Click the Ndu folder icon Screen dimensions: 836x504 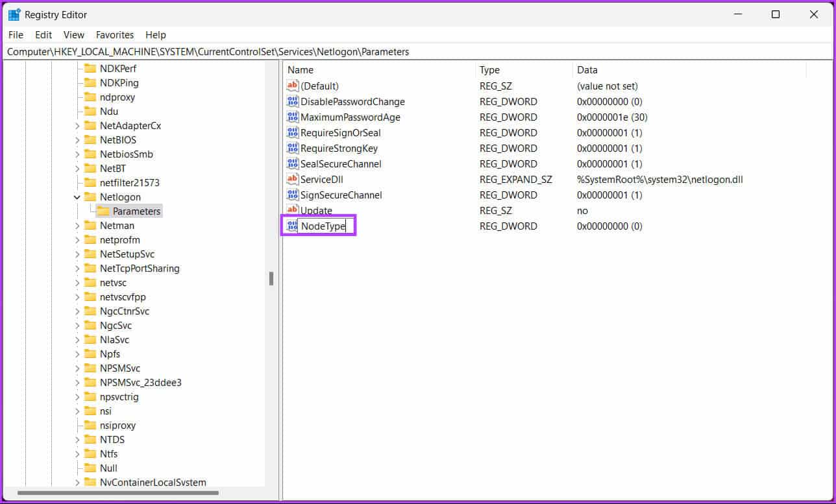point(90,111)
